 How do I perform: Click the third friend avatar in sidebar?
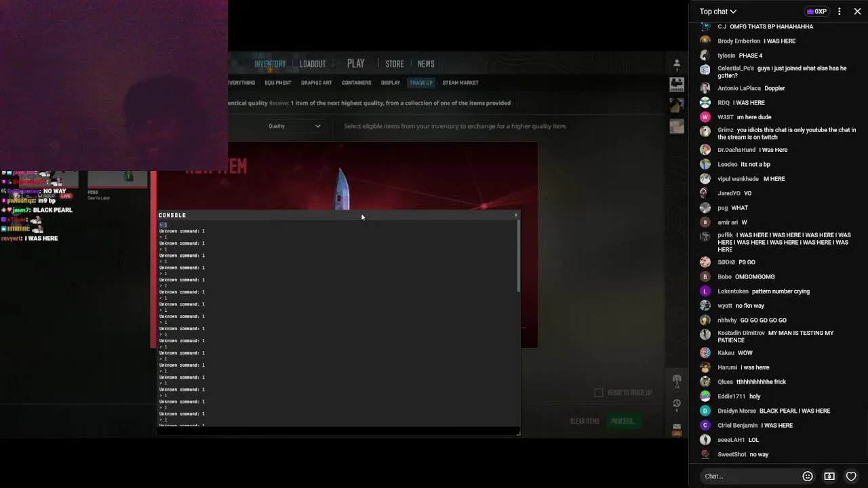tap(677, 126)
